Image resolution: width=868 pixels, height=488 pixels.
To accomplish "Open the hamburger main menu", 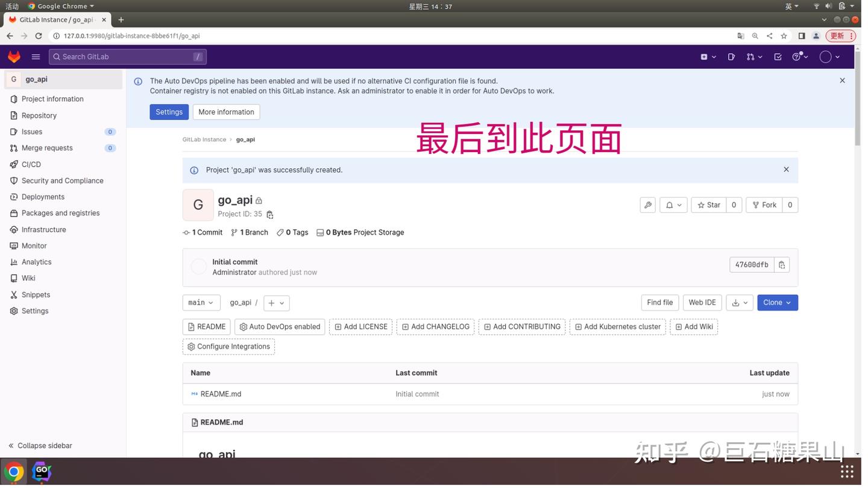I will [x=36, y=57].
